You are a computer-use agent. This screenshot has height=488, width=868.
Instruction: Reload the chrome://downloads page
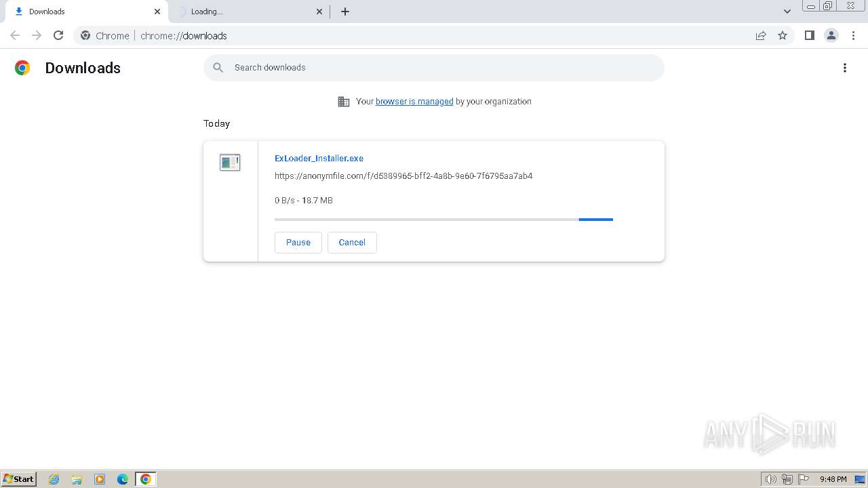(58, 35)
